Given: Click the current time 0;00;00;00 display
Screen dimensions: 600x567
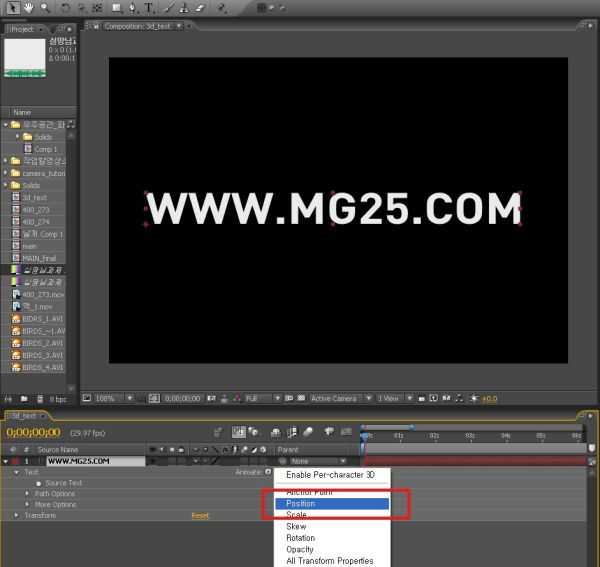Looking at the screenshot, I should point(34,433).
